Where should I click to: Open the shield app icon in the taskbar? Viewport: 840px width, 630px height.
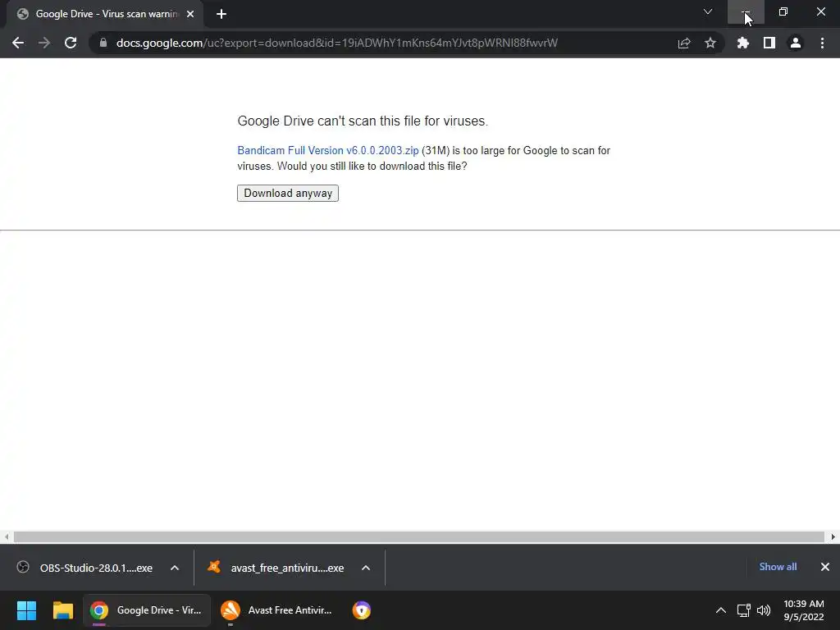click(362, 610)
